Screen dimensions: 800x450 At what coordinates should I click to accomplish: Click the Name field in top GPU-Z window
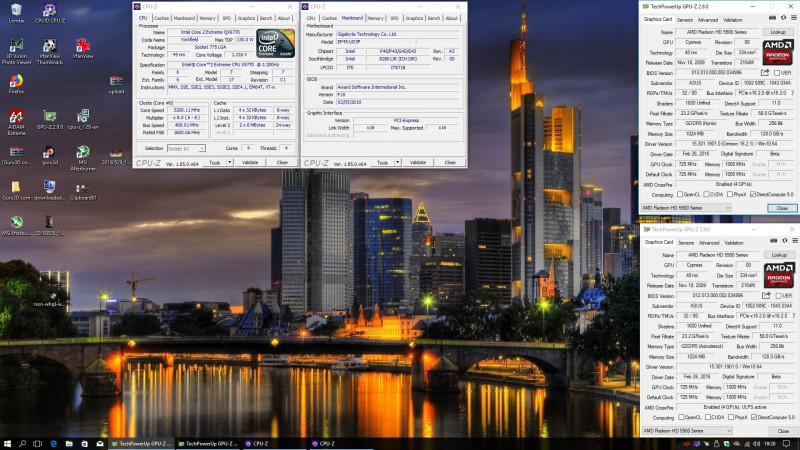coord(717,32)
